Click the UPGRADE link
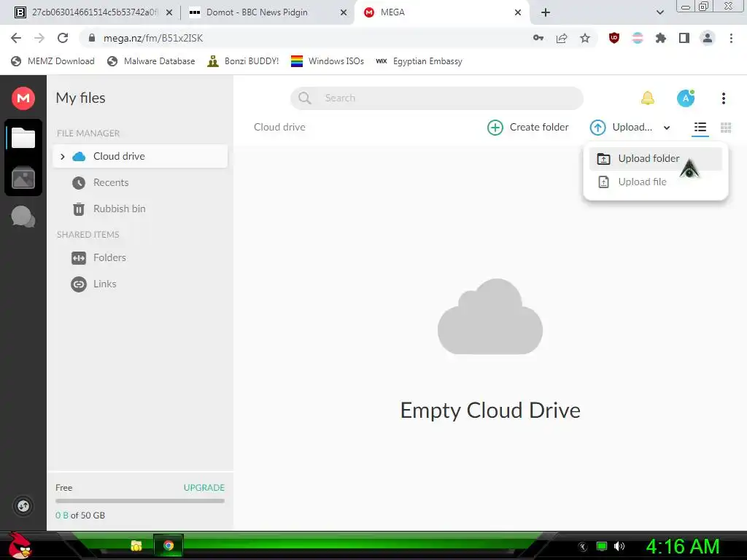747x560 pixels. point(204,488)
